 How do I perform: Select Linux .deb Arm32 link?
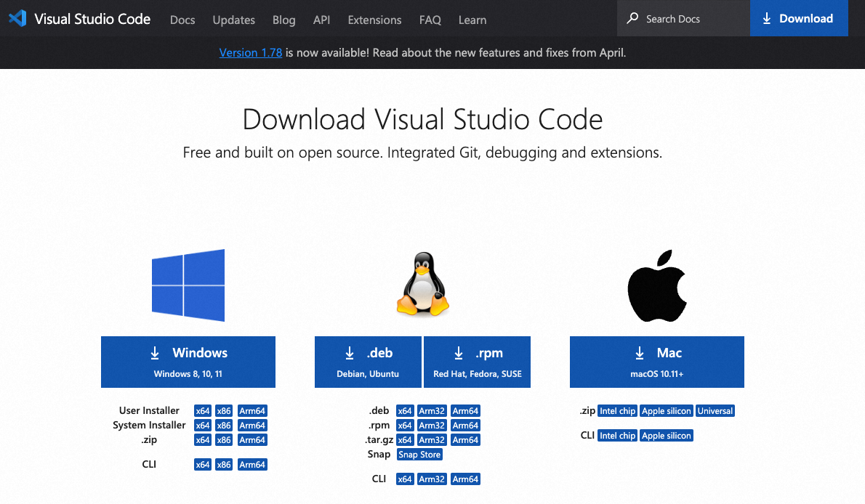pyautogui.click(x=431, y=411)
